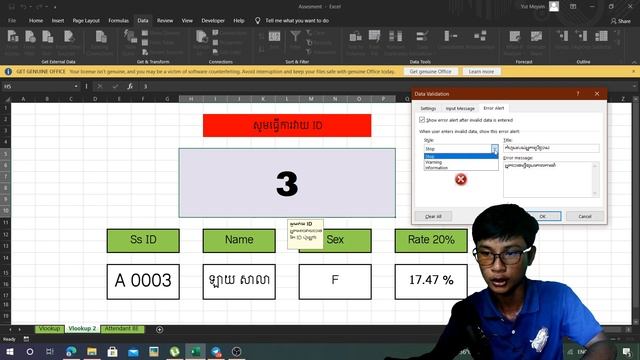Image resolution: width=640 pixels, height=360 pixels.
Task: Click the Clear All button
Action: (x=433, y=216)
